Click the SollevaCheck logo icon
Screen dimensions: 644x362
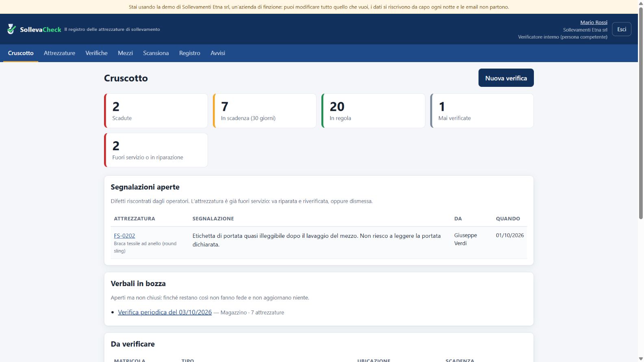[x=12, y=29]
